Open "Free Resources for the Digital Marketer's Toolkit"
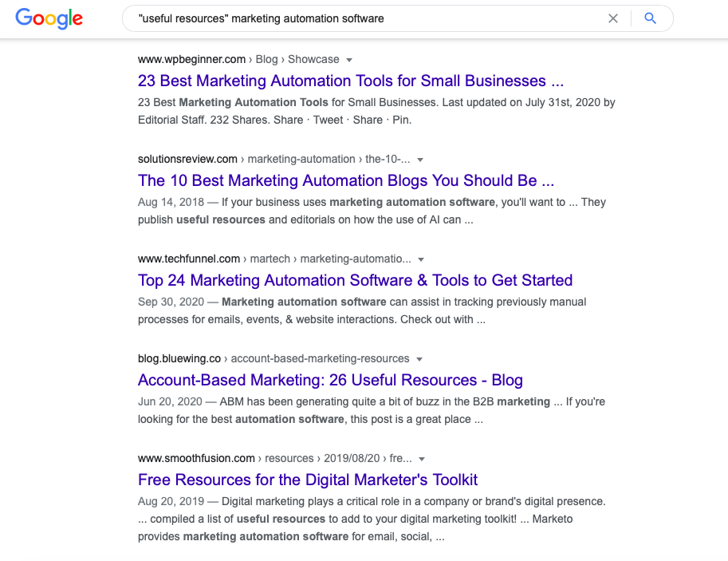Image resolution: width=728 pixels, height=561 pixels. (308, 480)
